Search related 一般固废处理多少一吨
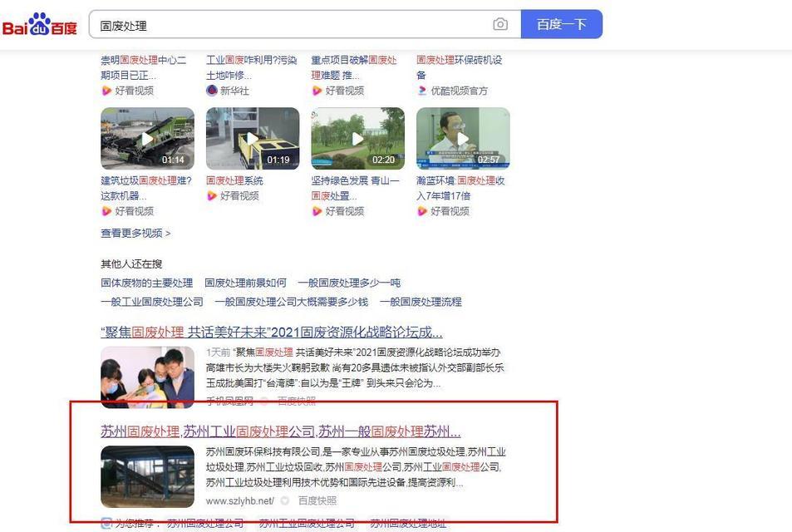 click(x=349, y=283)
